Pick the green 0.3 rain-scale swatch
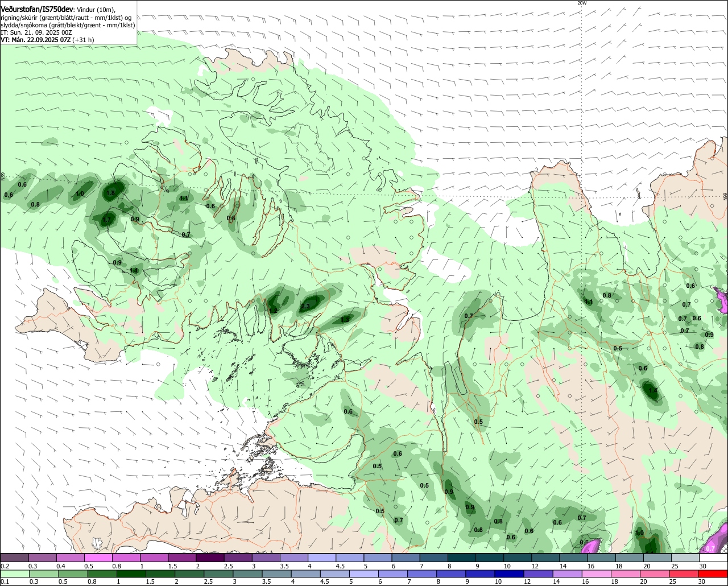 coord(44,573)
